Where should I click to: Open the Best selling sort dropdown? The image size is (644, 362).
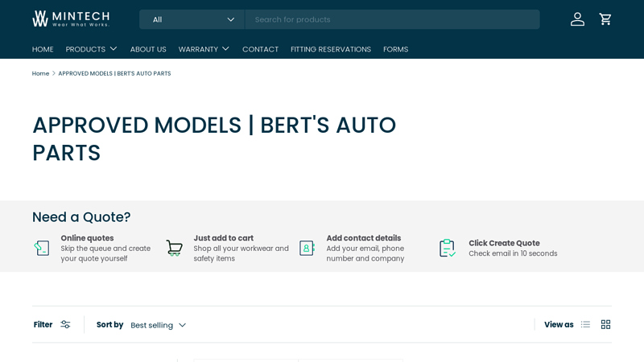159,325
